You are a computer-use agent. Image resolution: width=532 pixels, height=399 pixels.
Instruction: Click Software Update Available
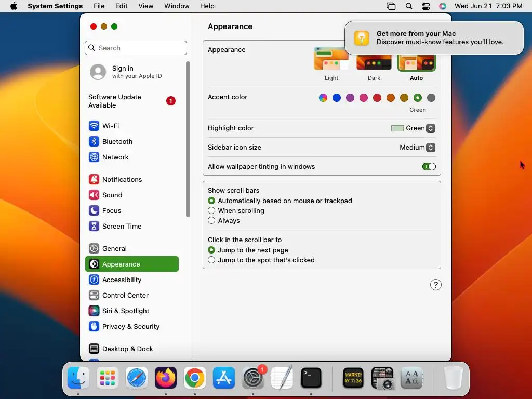pos(131,101)
